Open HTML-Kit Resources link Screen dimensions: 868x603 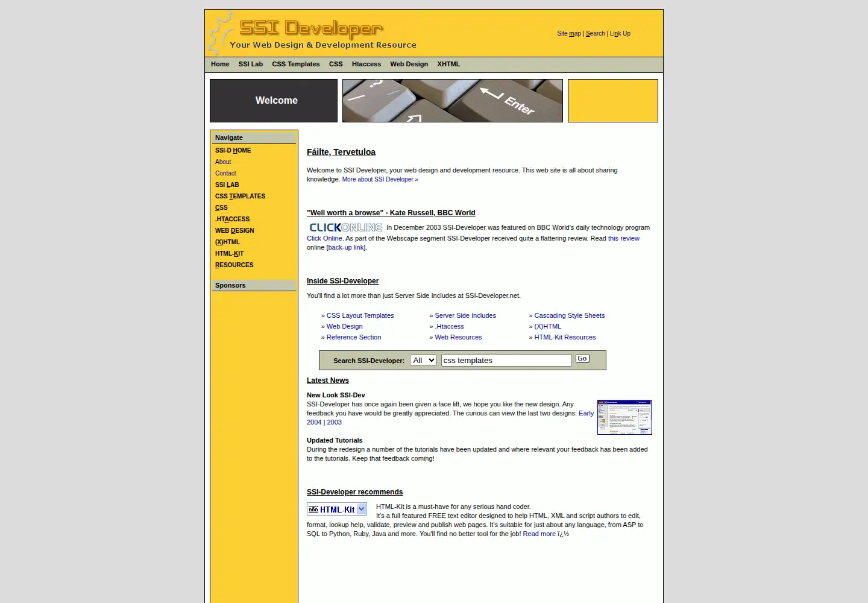coord(565,338)
